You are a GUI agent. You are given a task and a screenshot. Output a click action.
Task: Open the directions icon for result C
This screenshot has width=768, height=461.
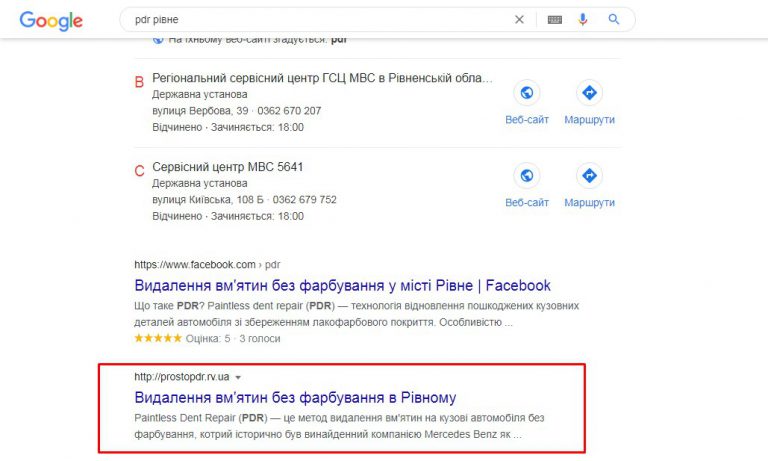589,175
